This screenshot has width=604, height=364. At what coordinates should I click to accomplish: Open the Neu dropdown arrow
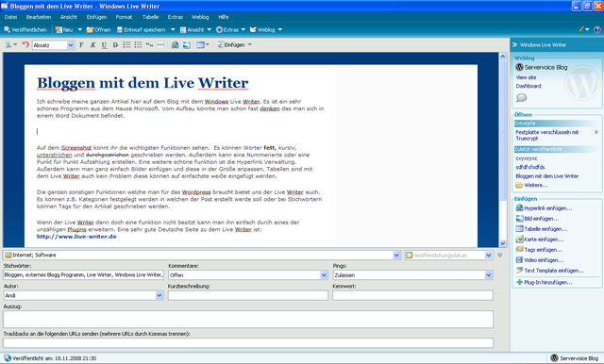(x=79, y=29)
